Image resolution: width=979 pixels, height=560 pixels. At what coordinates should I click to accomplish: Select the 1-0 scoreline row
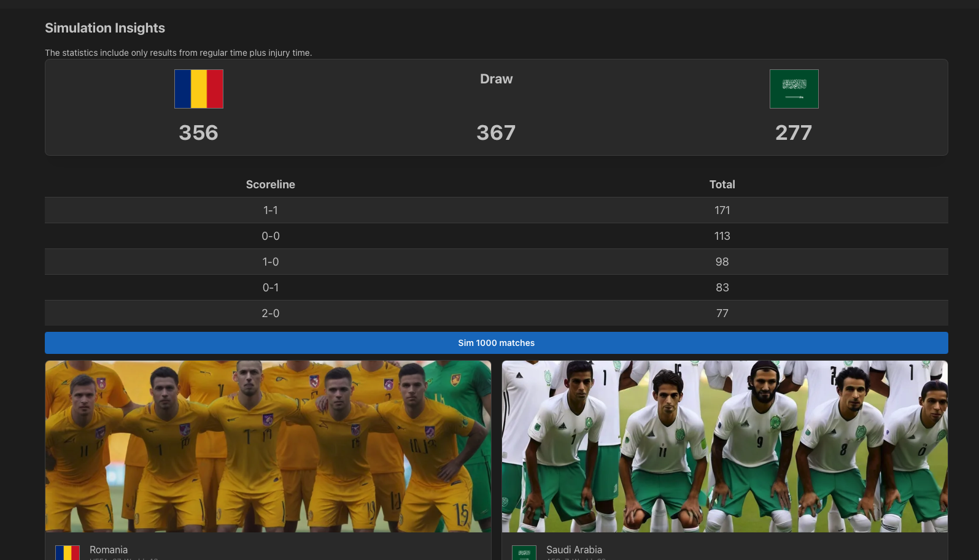496,262
